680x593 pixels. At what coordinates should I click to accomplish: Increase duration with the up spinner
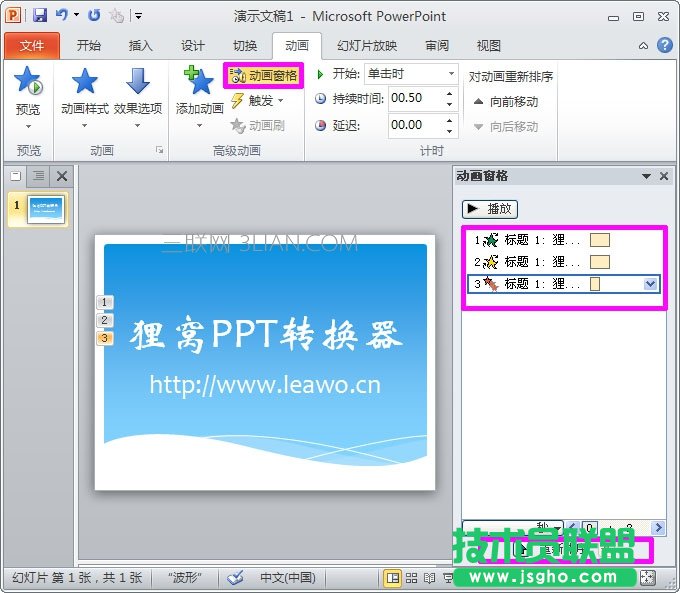[450, 93]
